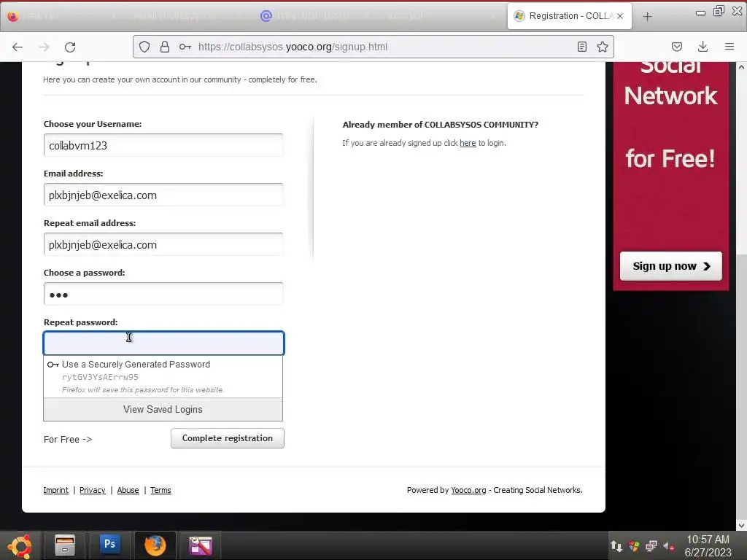Viewport: 747px width, 560px height.
Task: Go back to the previous page
Action: [18, 47]
